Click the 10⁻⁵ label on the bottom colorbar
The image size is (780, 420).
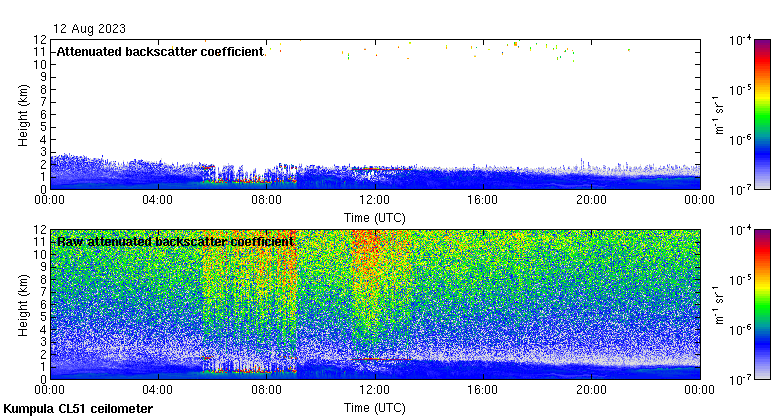tap(740, 280)
